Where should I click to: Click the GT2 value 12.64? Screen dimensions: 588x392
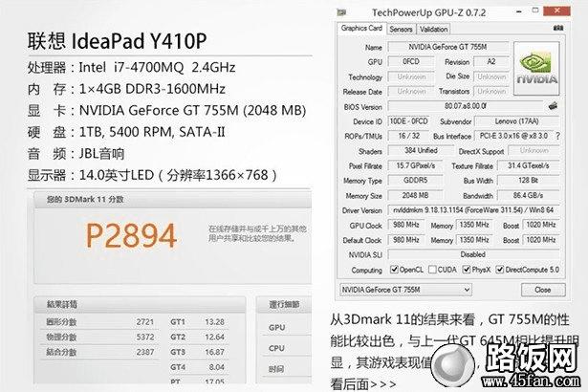tap(214, 337)
